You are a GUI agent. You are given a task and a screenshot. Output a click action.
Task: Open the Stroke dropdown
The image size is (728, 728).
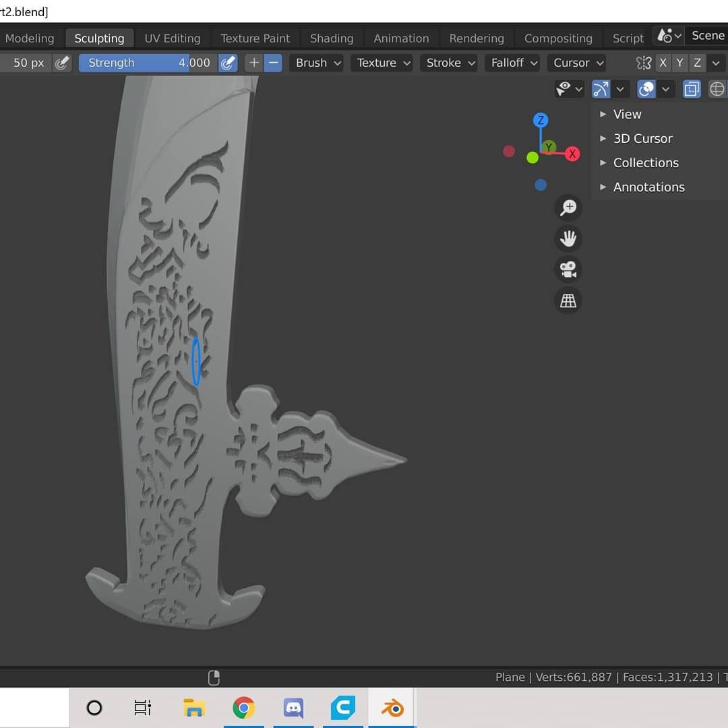tap(450, 63)
